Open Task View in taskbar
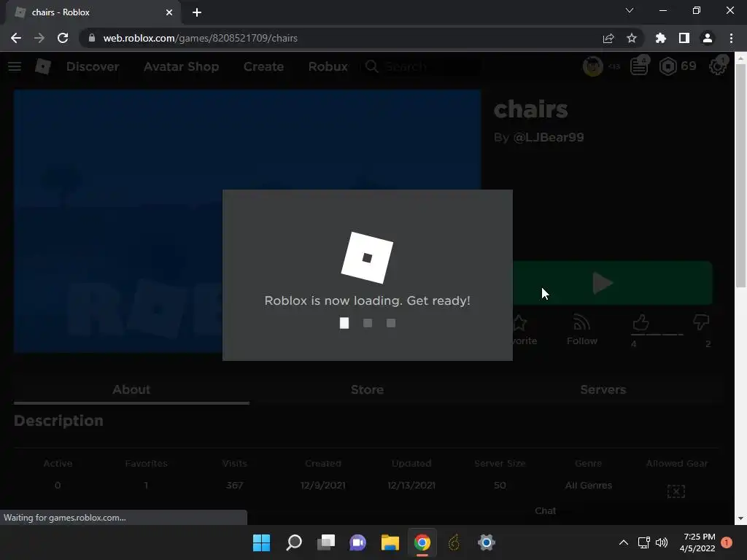 (326, 542)
